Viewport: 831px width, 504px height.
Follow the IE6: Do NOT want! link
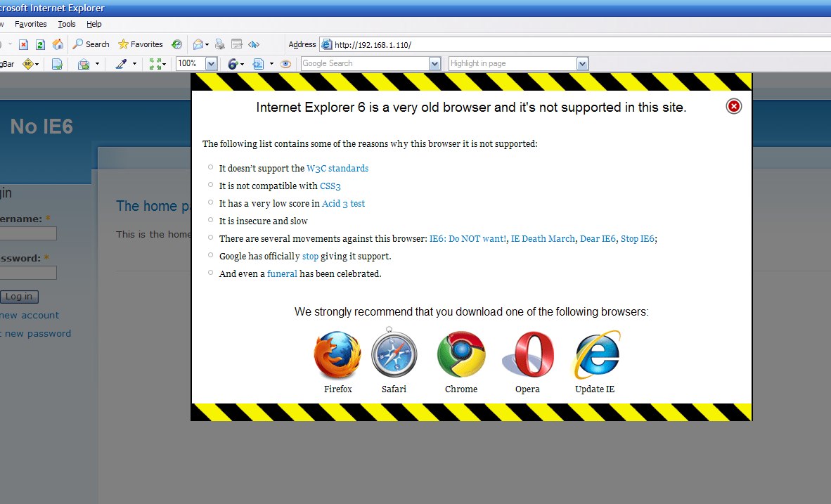[468, 238]
